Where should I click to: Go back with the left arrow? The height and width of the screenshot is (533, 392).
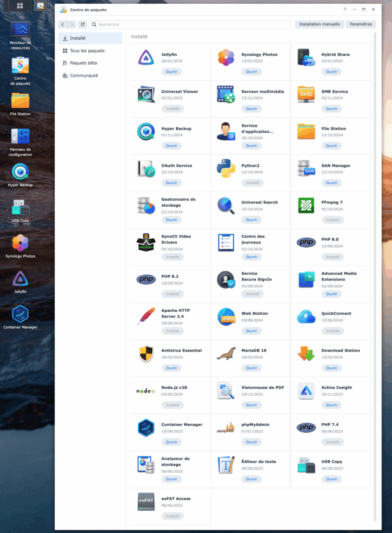click(62, 24)
